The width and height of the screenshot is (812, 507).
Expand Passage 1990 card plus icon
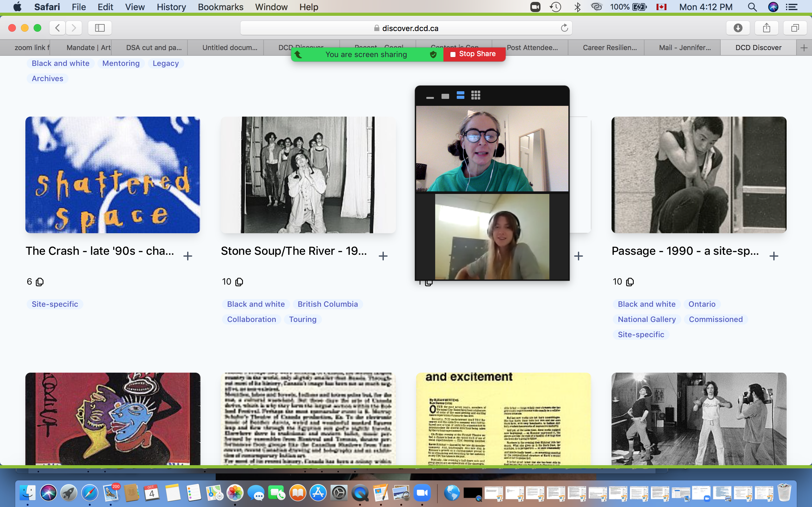pyautogui.click(x=774, y=256)
